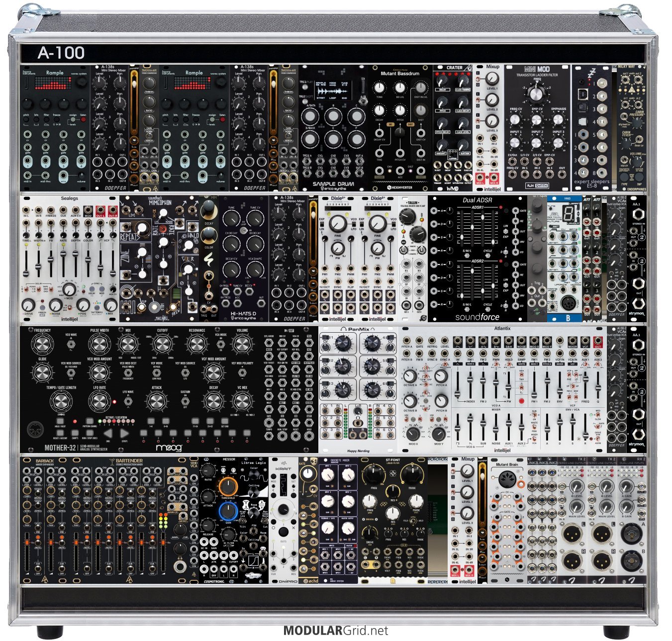This screenshot has width=672, height=641.
Task: Click the Mother-32 Tempo / Gate Length knob
Action: (62, 401)
